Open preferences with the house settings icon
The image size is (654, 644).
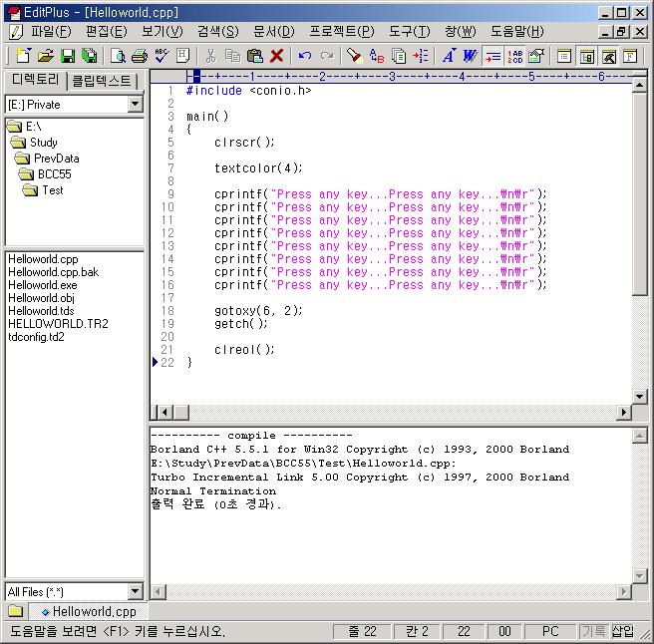(x=536, y=56)
